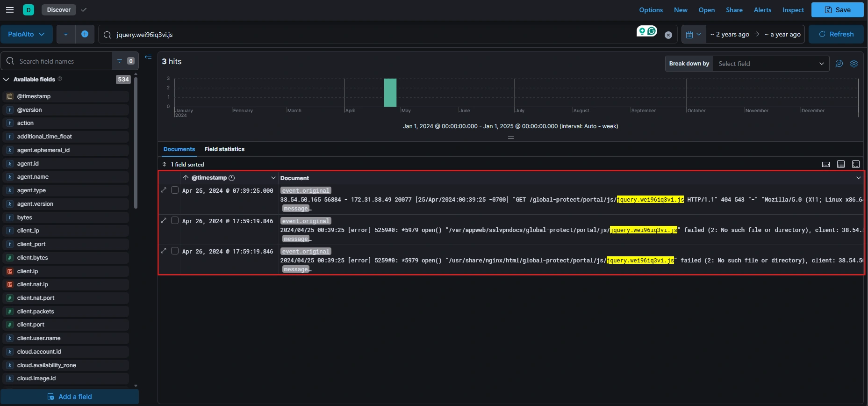Expand the /var/appweb/sslvpndocs error document row
Viewport: 868px width, 406px height.
click(164, 220)
